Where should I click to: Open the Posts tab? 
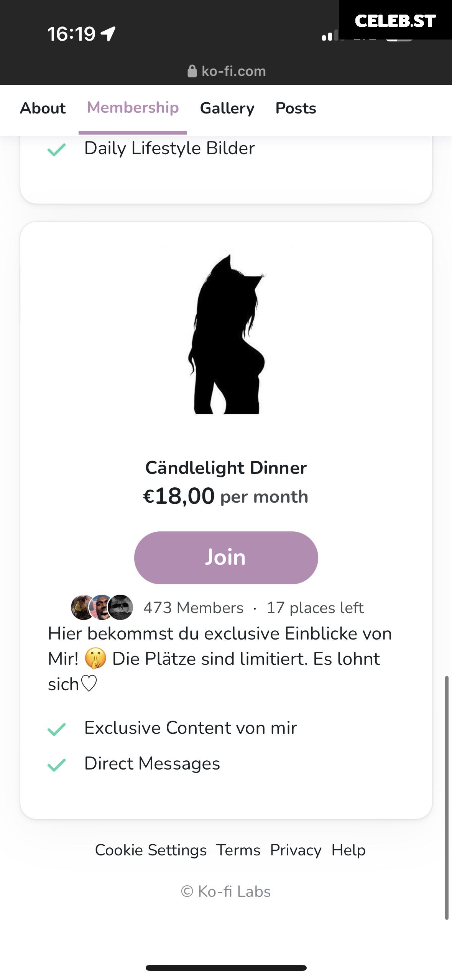[x=296, y=108]
